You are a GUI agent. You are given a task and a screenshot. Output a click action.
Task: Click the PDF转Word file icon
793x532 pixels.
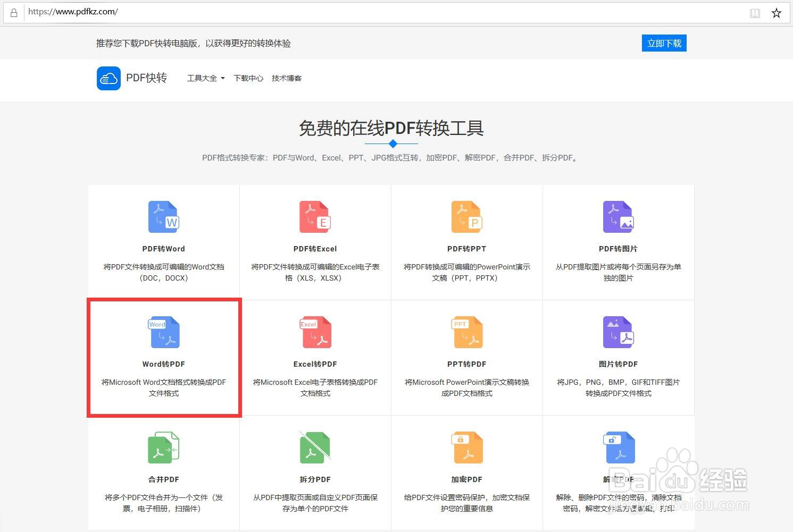point(164,217)
